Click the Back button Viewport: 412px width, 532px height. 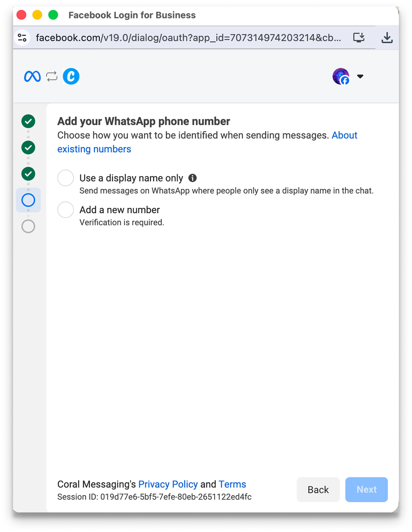[318, 489]
